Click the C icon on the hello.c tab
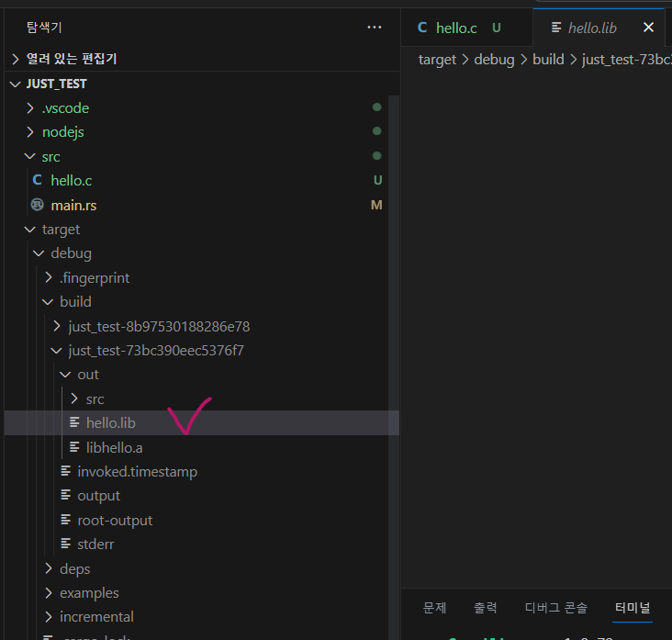 pos(422,28)
